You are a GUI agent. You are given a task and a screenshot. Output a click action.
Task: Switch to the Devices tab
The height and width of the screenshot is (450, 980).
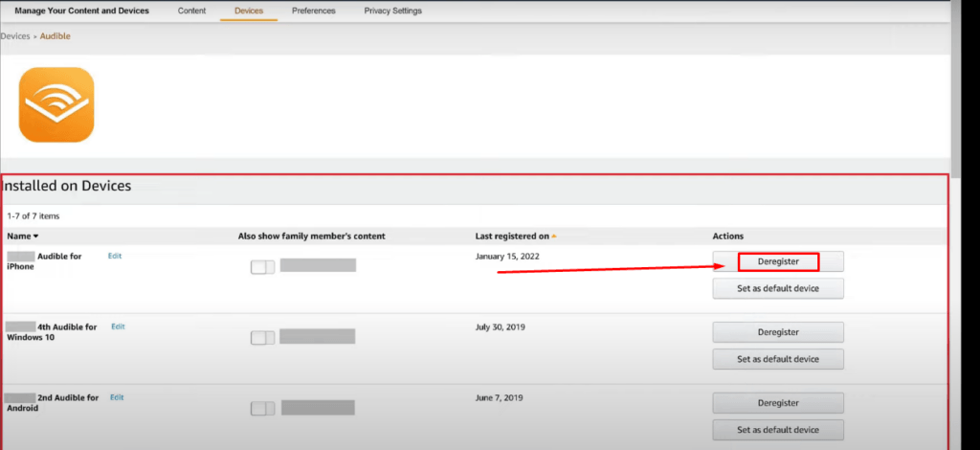pos(249,11)
